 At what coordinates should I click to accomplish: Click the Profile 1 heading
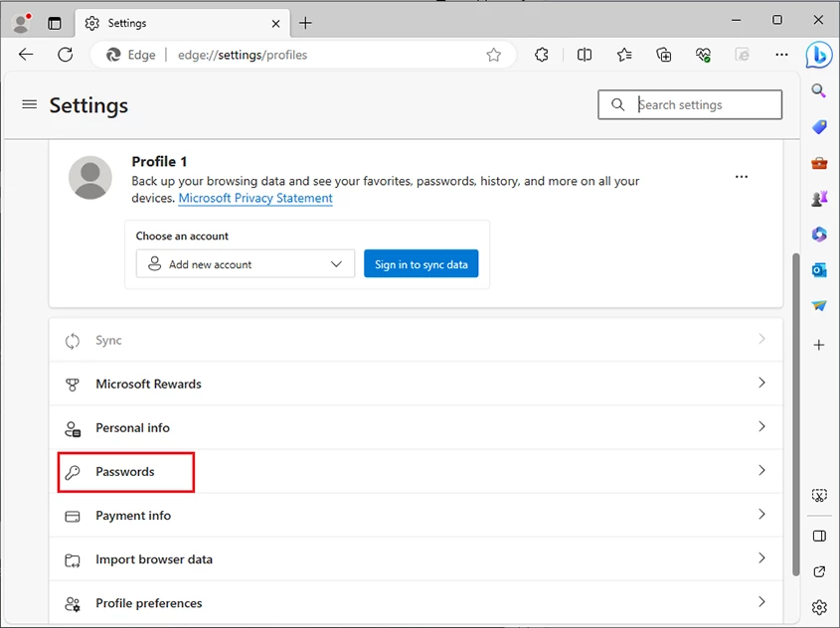coord(159,161)
